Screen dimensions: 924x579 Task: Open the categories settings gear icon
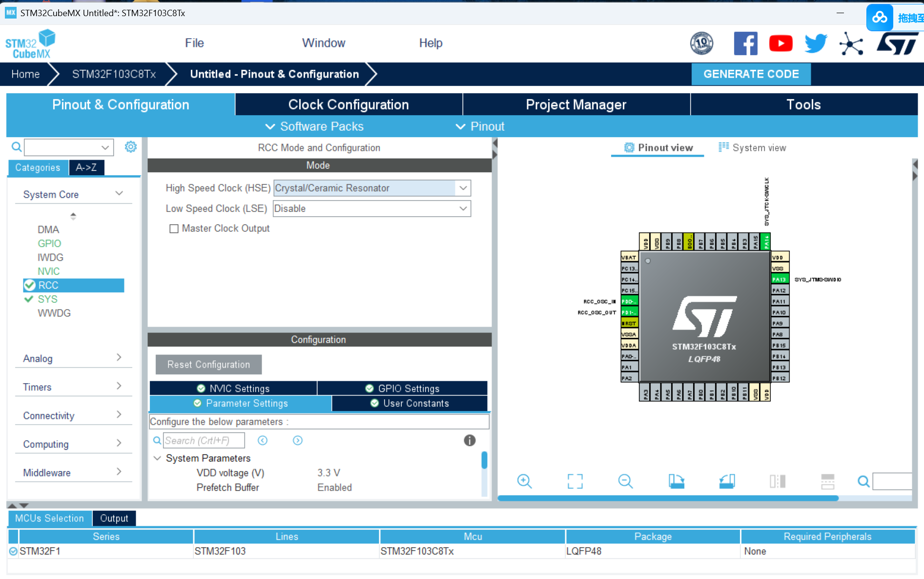[x=131, y=146]
